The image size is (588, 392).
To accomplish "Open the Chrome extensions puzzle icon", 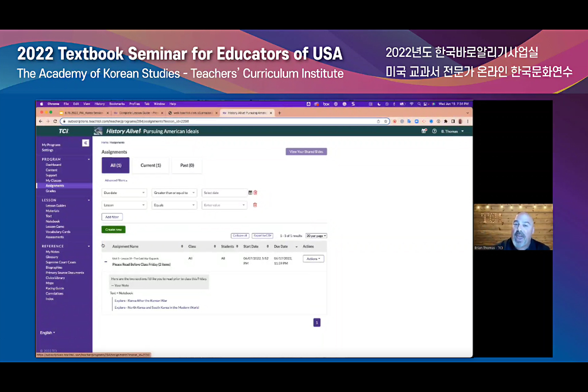I will 446,121.
